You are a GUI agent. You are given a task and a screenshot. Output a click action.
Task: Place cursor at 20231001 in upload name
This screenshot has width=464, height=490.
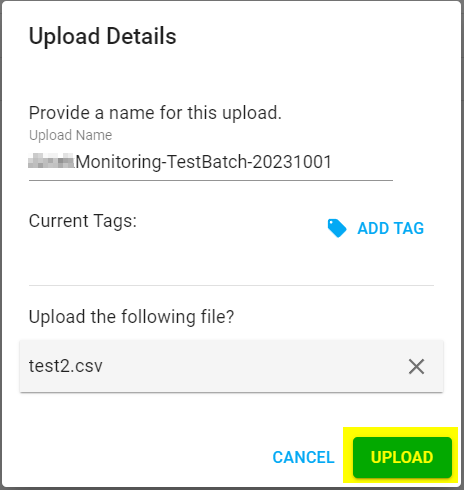pyautogui.click(x=292, y=162)
